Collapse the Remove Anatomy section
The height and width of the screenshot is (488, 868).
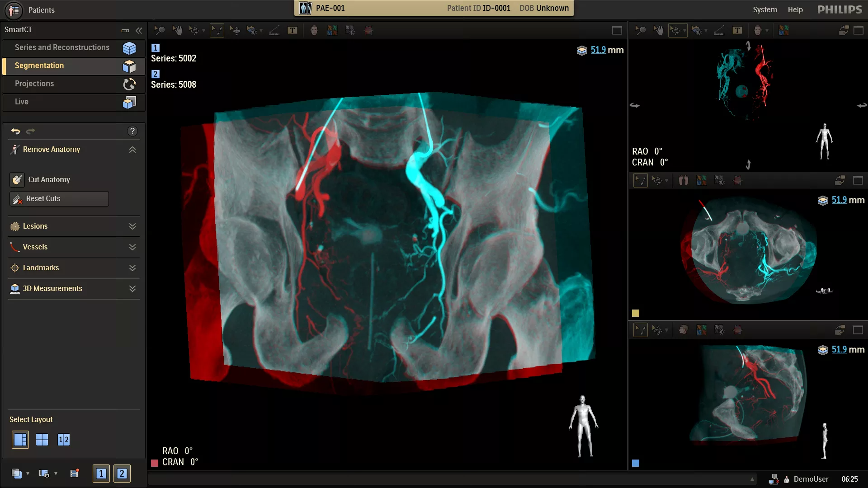point(132,149)
